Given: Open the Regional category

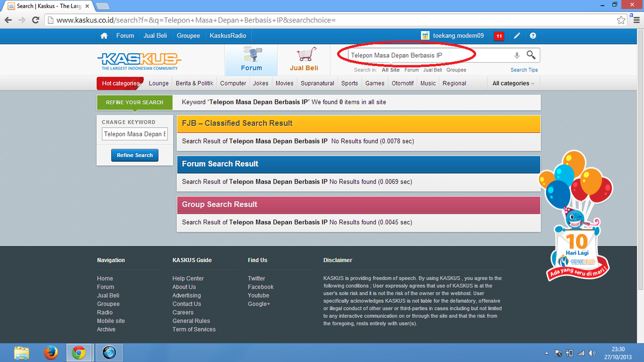Looking at the screenshot, I should (454, 83).
